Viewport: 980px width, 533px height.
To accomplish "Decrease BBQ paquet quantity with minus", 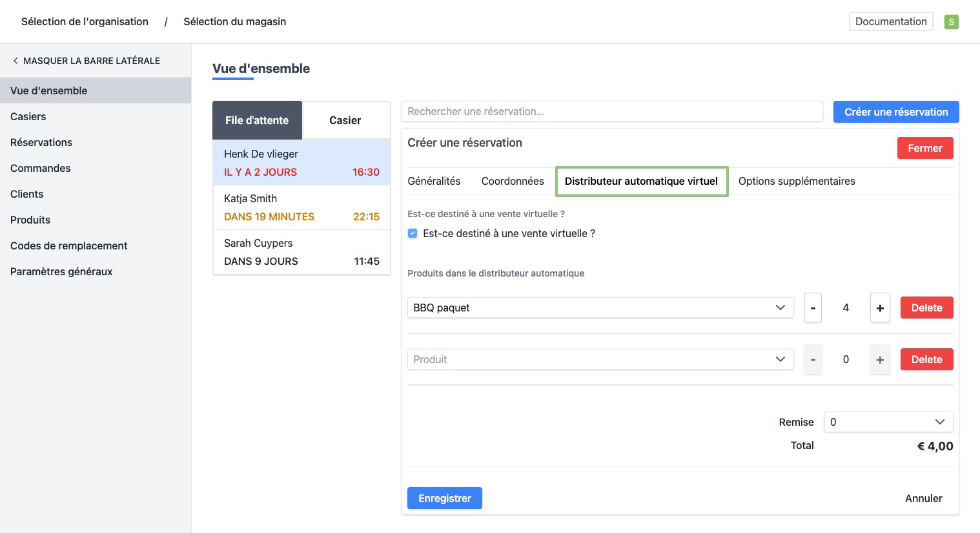I will pos(813,308).
